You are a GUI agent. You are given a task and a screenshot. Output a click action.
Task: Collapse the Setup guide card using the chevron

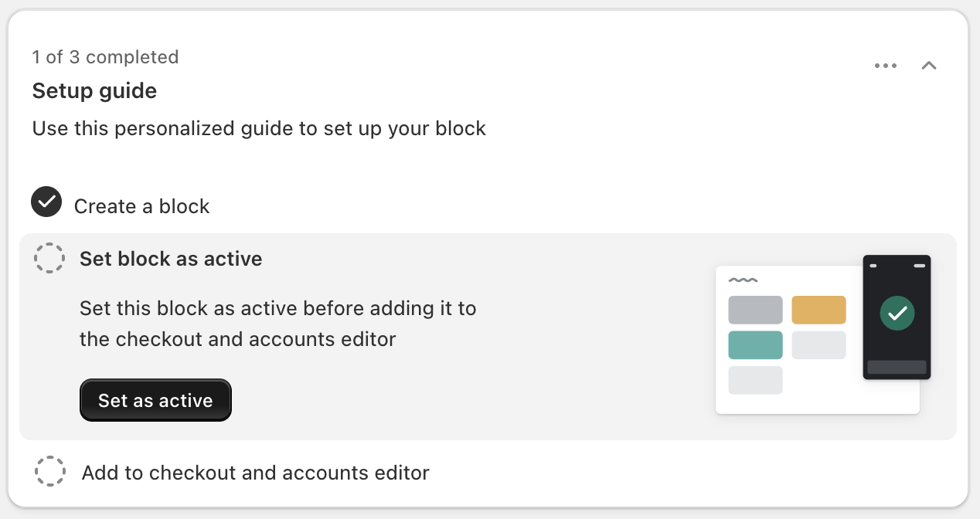[x=929, y=66]
